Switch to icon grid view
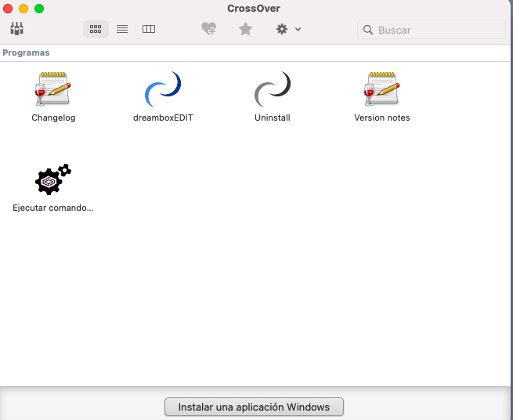This screenshot has height=420, width=513. 96,29
